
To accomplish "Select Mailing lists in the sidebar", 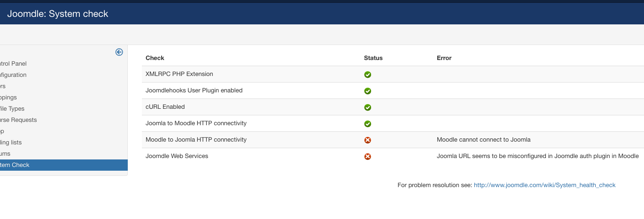I will pyautogui.click(x=11, y=143).
